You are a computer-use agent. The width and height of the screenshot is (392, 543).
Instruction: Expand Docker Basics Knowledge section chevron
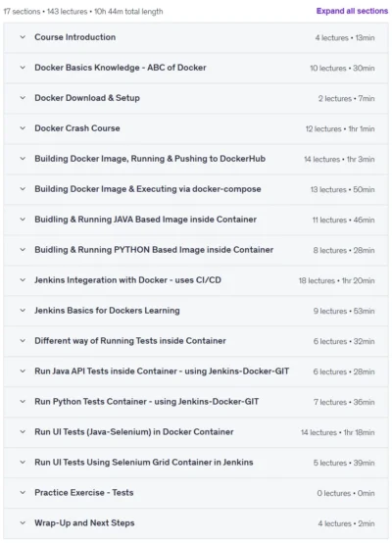pyautogui.click(x=23, y=68)
